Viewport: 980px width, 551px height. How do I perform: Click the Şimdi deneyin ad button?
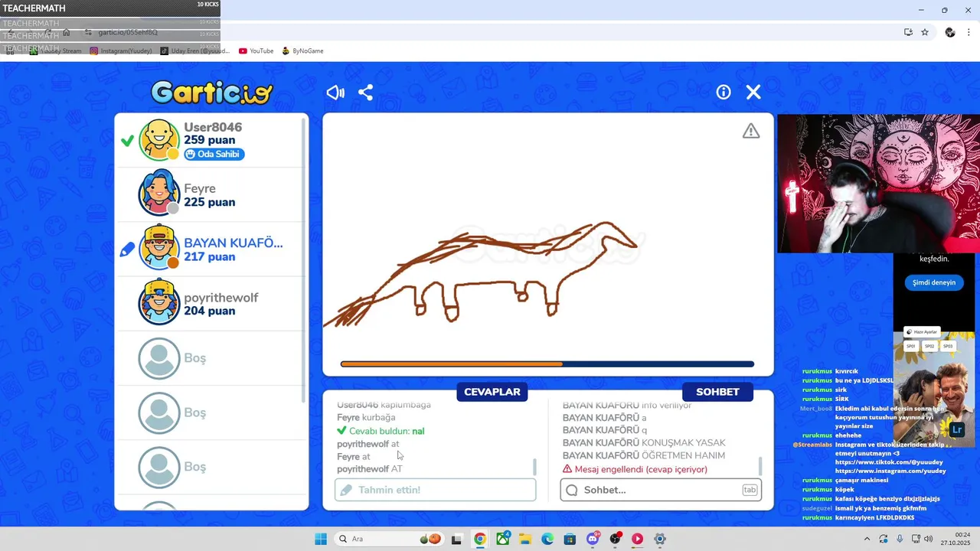[934, 282]
